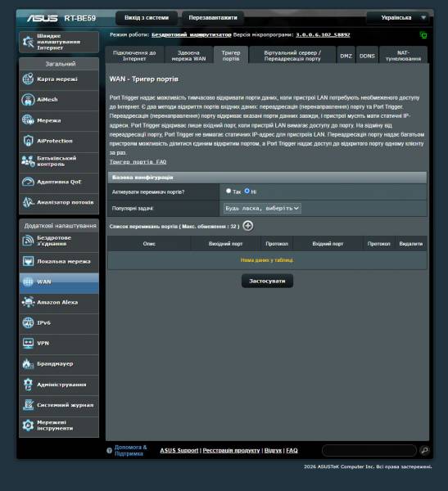
Task: Click Бездротове з'єднання wireless icon
Action: 28,241
